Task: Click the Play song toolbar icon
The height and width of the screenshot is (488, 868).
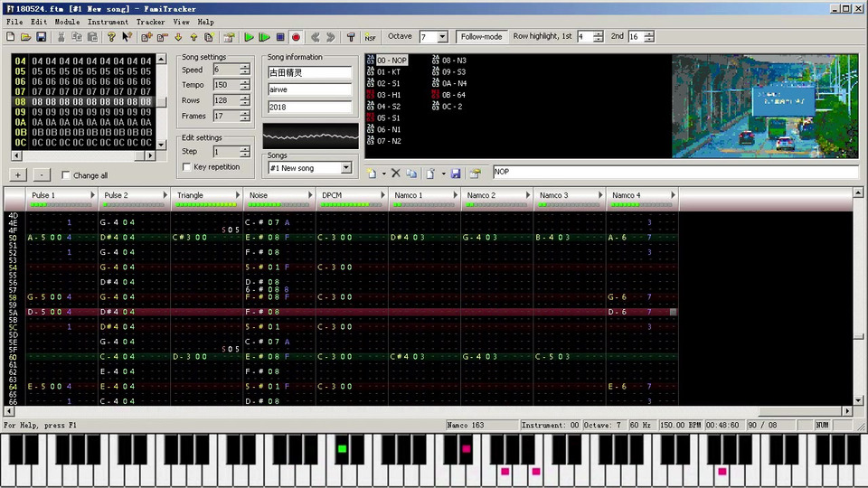Action: (x=249, y=37)
